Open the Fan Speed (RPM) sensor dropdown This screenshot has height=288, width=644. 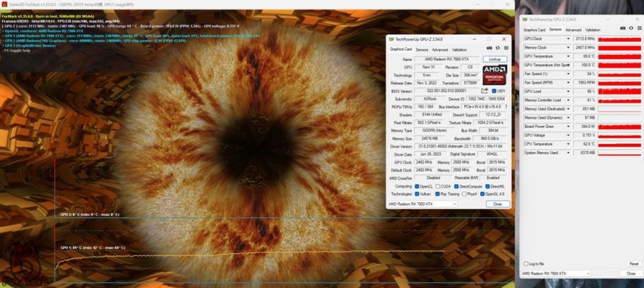568,82
